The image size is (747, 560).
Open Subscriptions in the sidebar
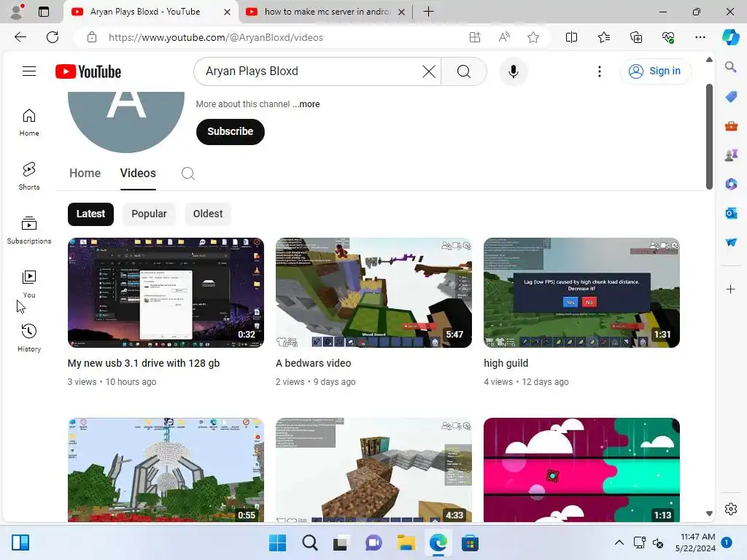tap(29, 230)
